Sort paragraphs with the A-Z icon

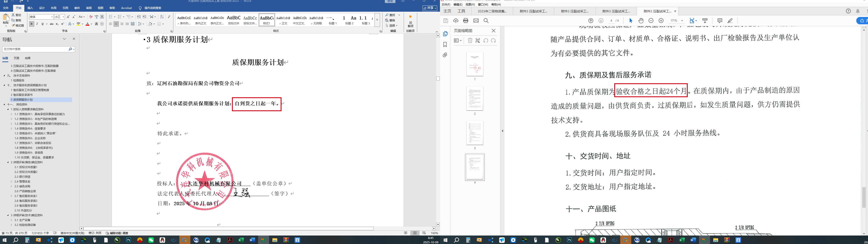click(x=162, y=17)
